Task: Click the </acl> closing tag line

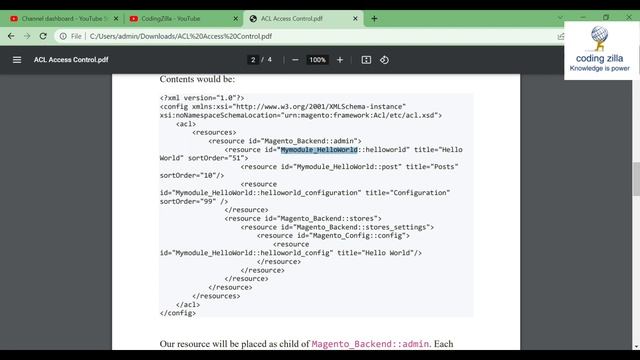Action: [x=188, y=304]
